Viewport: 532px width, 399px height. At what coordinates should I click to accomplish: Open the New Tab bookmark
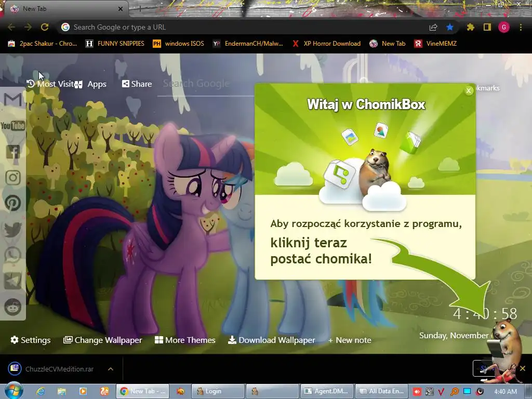point(388,44)
